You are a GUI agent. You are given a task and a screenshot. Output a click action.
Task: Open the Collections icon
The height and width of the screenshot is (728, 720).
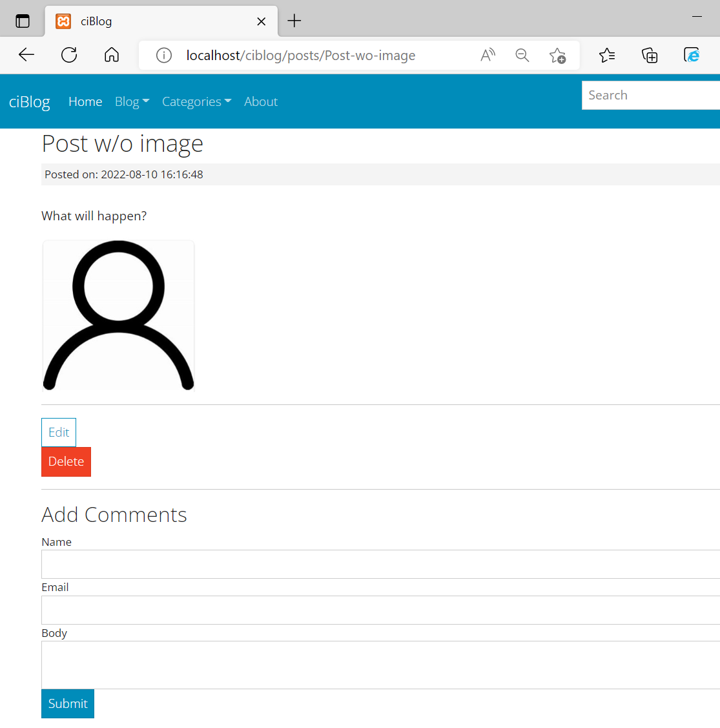pyautogui.click(x=650, y=56)
